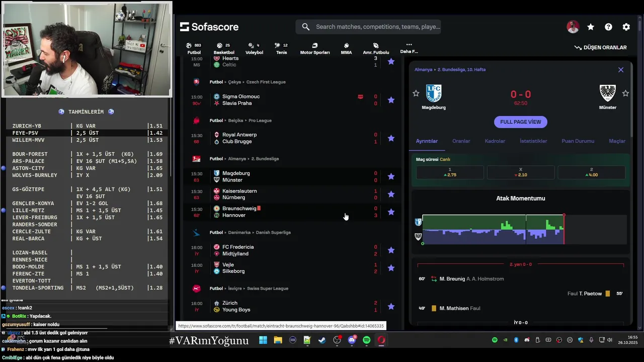The height and width of the screenshot is (362, 644).
Task: Click the FULL PAGE VIEW button
Action: 521,122
